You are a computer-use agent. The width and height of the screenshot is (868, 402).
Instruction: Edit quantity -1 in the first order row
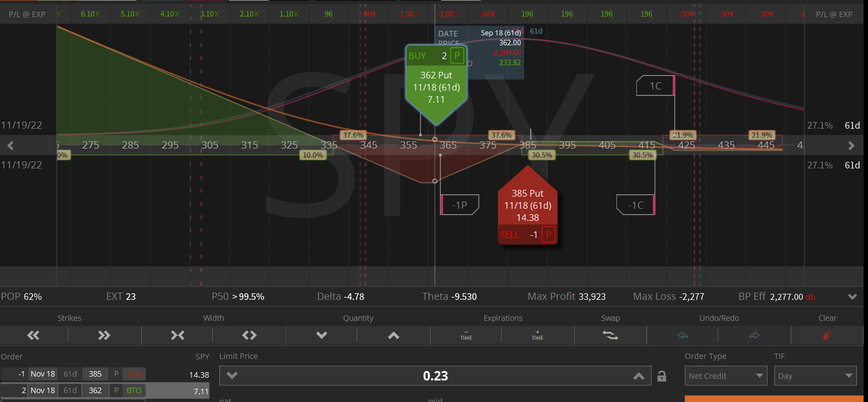pyautogui.click(x=14, y=374)
